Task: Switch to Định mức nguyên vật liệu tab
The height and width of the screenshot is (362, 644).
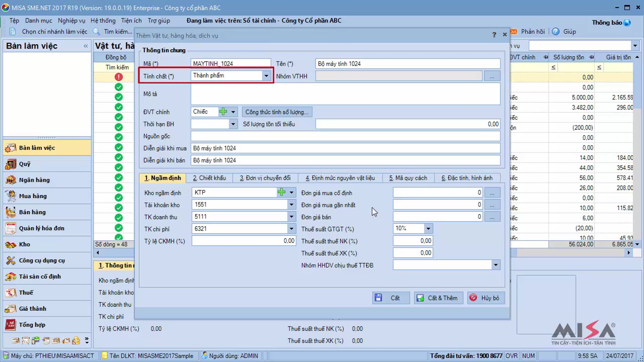Action: pyautogui.click(x=340, y=178)
